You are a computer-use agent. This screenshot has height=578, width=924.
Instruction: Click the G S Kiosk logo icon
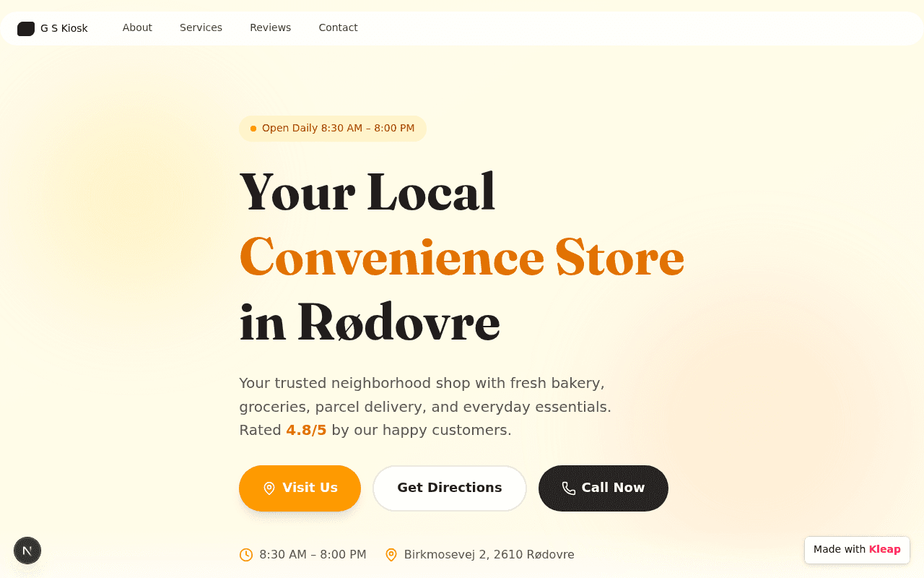click(x=26, y=28)
